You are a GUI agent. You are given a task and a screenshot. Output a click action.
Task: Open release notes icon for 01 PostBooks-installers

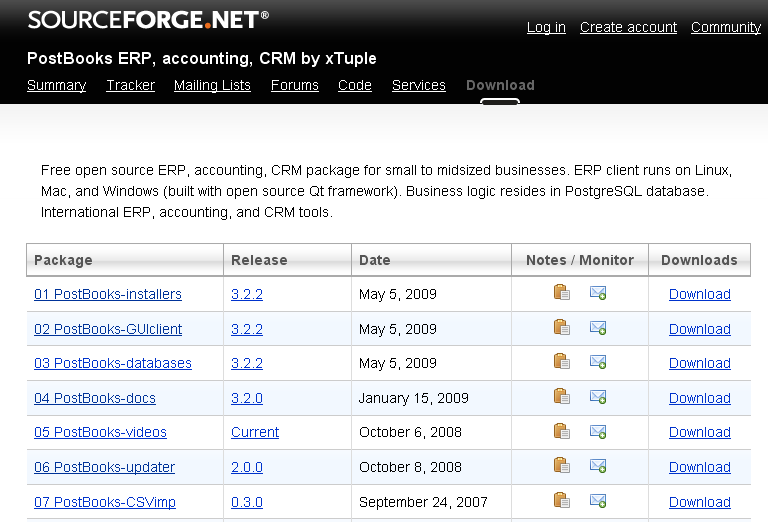[x=562, y=293]
